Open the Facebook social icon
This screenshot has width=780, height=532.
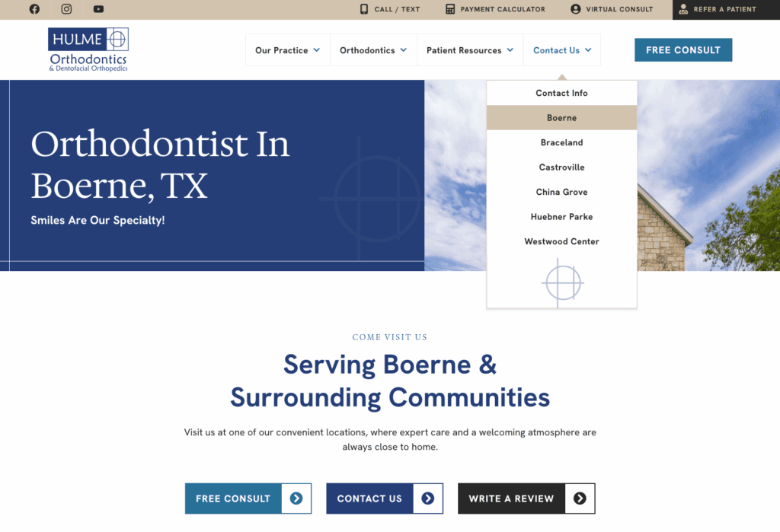pos(34,9)
